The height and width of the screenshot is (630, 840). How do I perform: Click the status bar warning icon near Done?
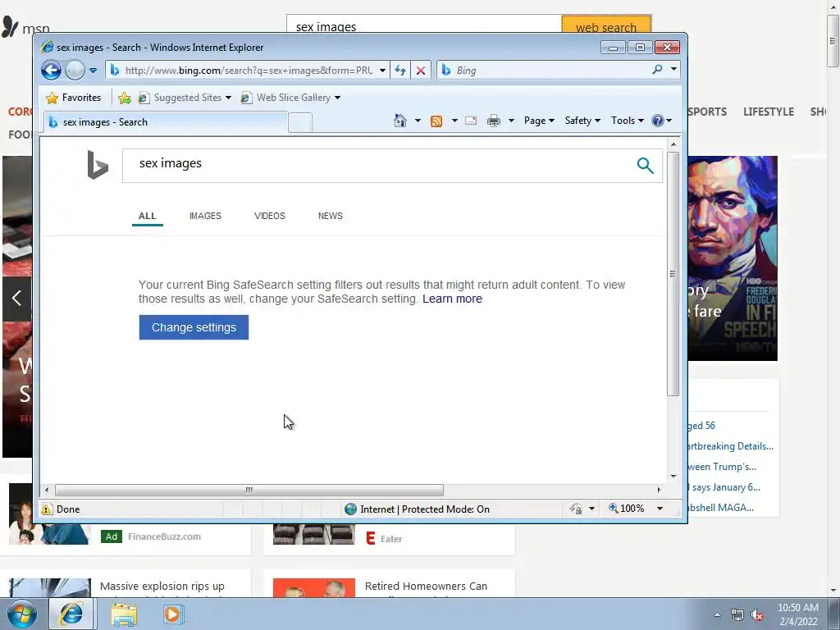(47, 509)
